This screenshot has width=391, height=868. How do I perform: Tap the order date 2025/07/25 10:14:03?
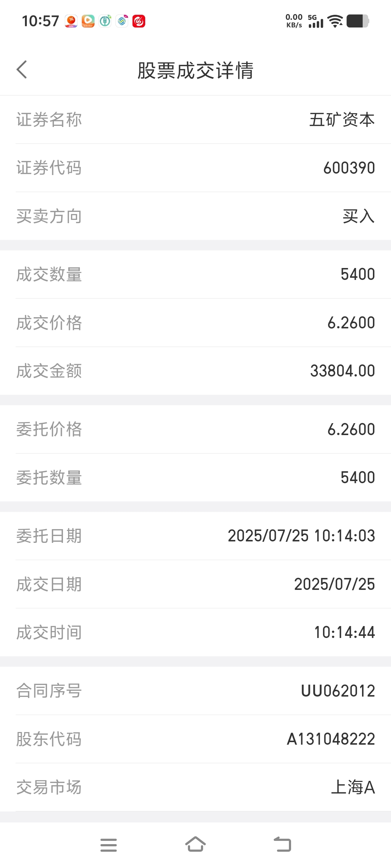(x=301, y=536)
